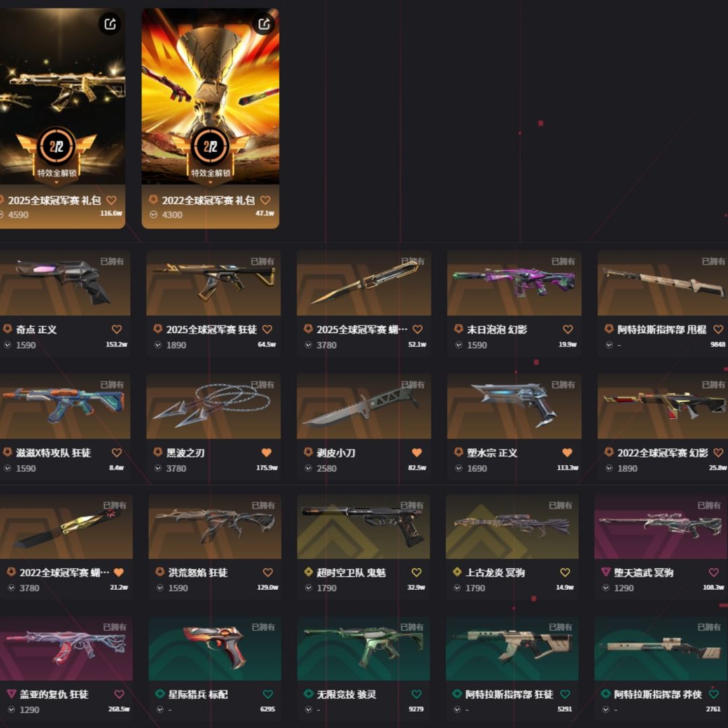Open 阿特拉斯指挥部 狂徒 skin name
This screenshot has width=728, height=728.
click(510, 694)
